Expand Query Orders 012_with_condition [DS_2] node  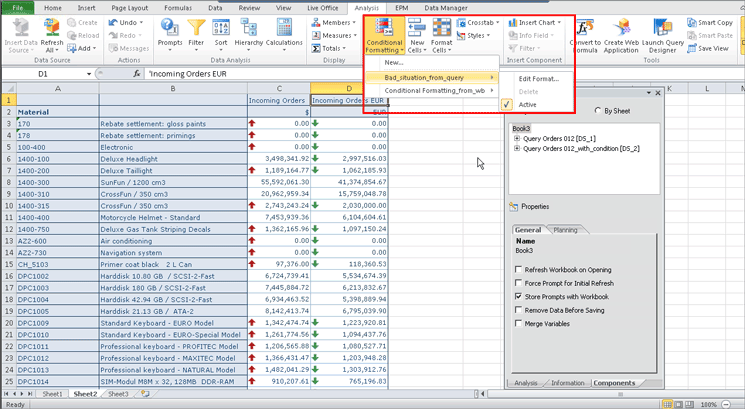[516, 148]
